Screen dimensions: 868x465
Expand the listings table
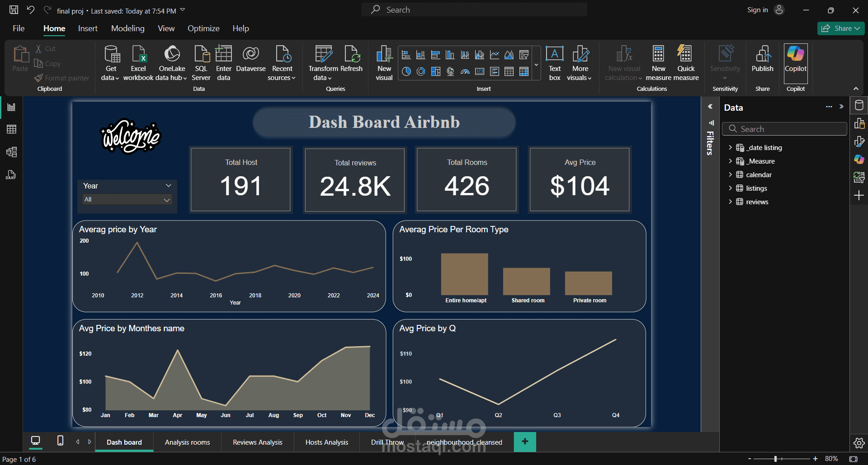pyautogui.click(x=730, y=188)
